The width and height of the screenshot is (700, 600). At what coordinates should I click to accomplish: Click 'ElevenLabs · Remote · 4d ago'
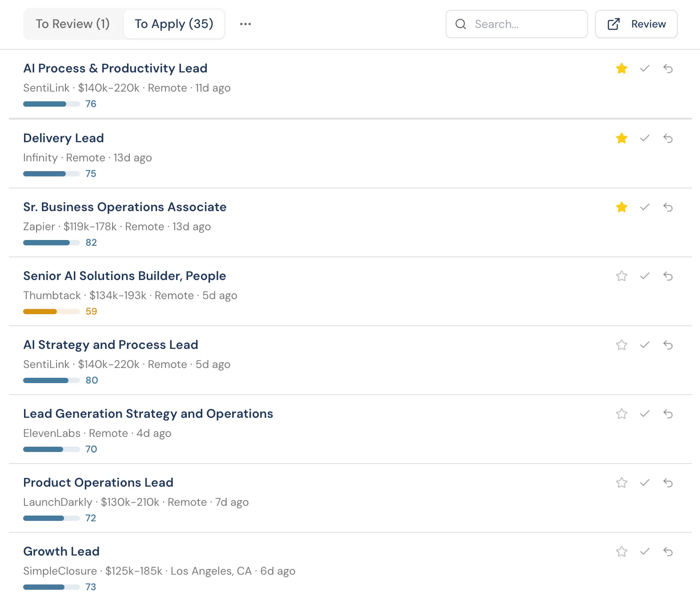(x=97, y=433)
